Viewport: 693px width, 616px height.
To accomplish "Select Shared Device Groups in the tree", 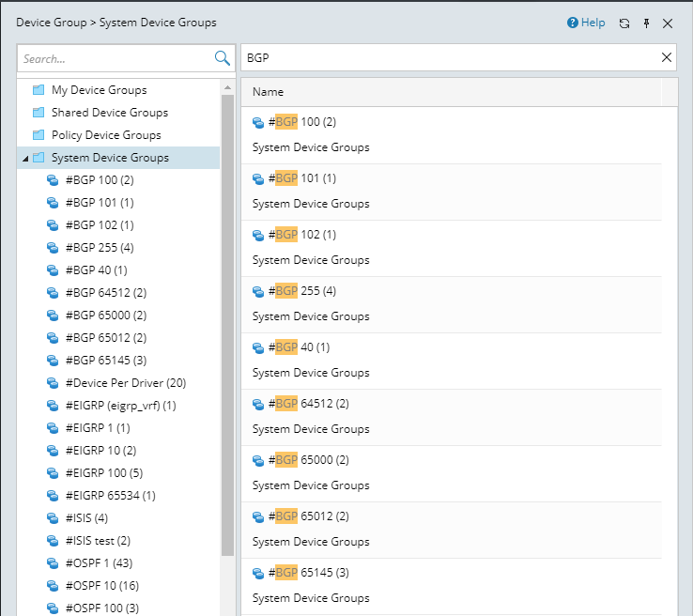I will pyautogui.click(x=109, y=113).
